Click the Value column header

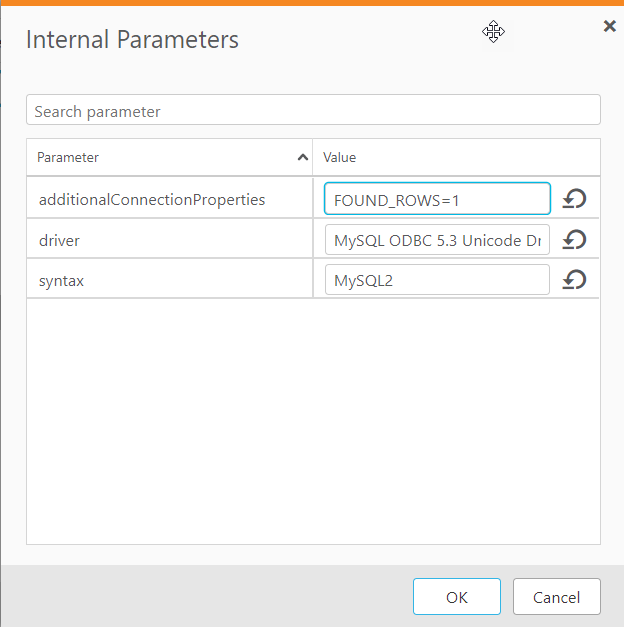coord(340,157)
